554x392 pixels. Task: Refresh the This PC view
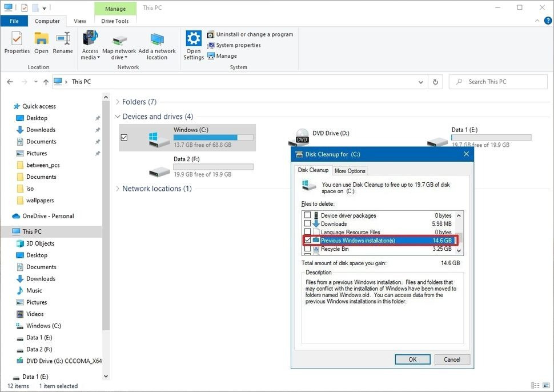pos(435,82)
